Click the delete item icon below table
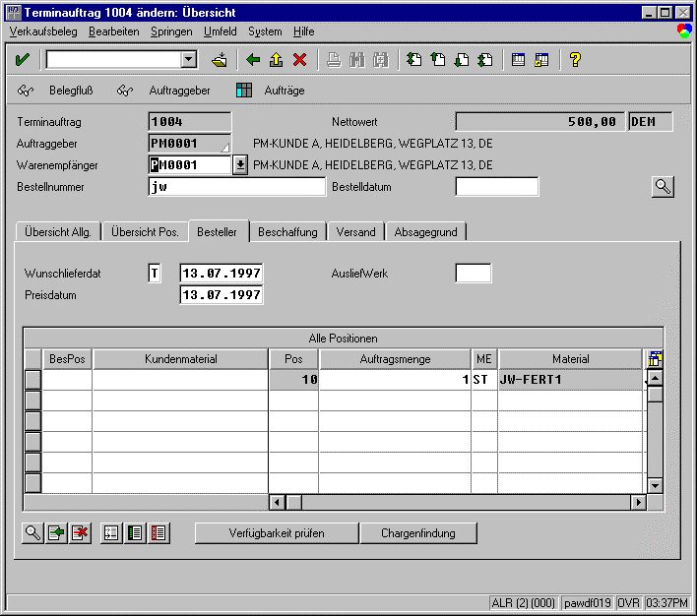The width and height of the screenshot is (697, 616). (80, 533)
